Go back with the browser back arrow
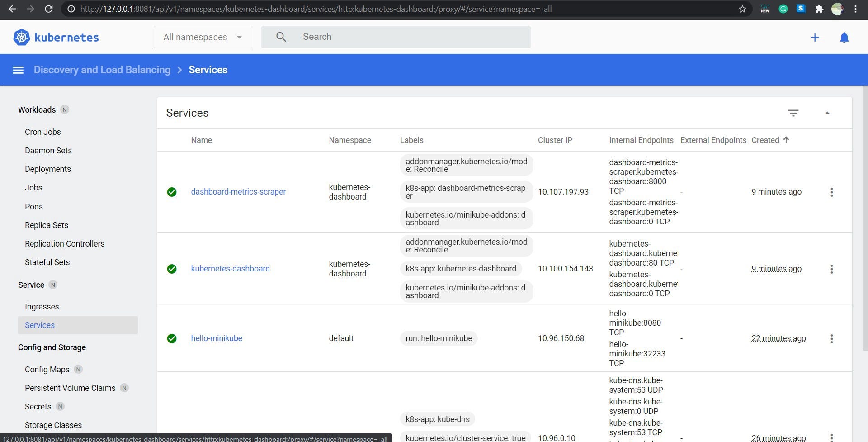 [12, 9]
